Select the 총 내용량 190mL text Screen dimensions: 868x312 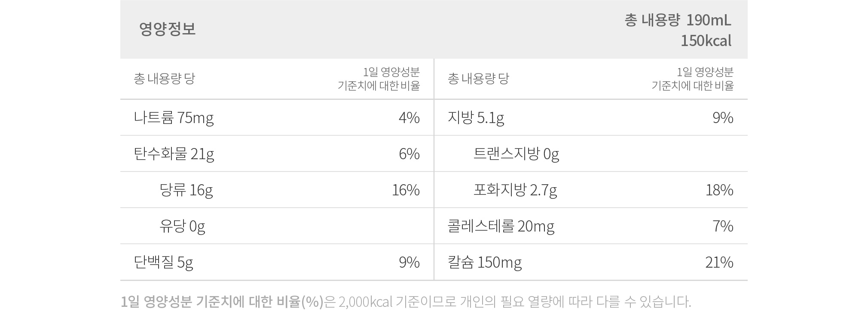coord(678,20)
